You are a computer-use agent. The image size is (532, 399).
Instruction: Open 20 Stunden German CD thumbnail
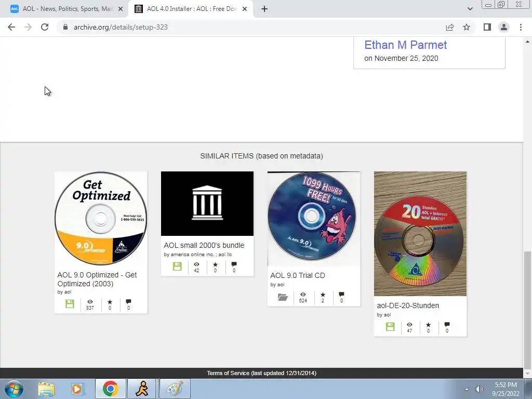(420, 234)
